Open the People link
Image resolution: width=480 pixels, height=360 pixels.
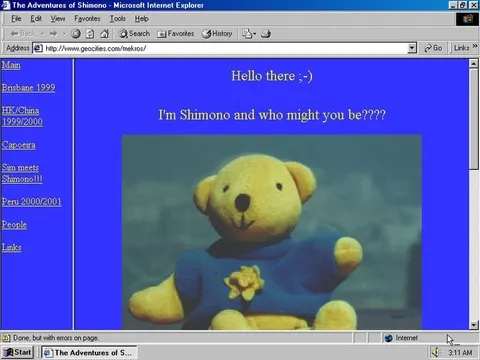[x=14, y=225]
